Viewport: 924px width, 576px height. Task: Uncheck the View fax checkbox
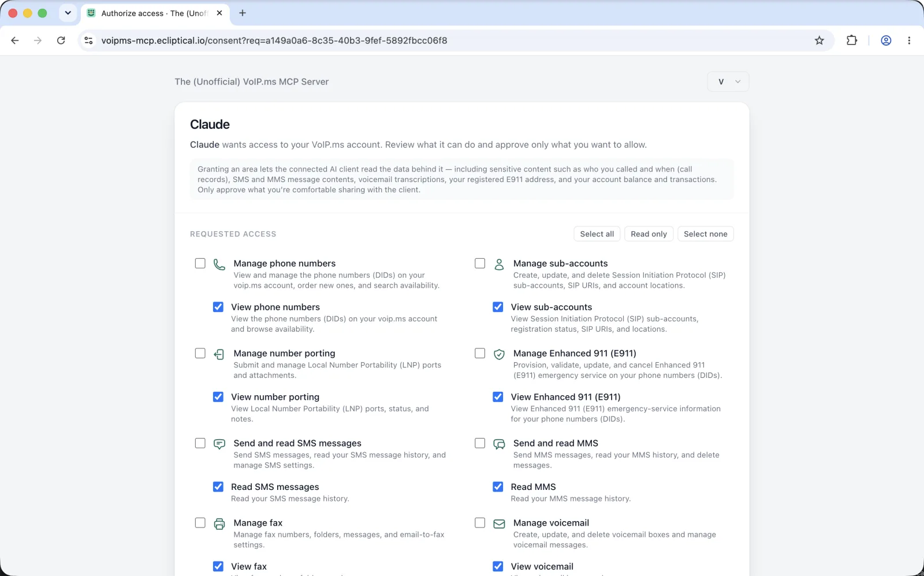click(x=218, y=566)
